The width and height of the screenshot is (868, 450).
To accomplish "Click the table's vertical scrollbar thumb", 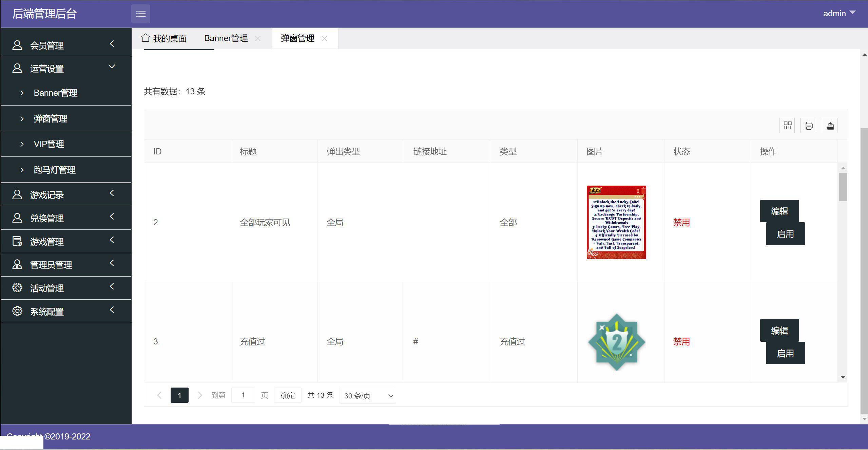I will point(843,187).
